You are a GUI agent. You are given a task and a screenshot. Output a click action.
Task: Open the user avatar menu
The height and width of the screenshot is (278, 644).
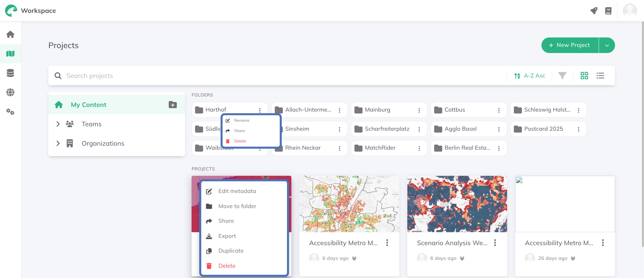(630, 11)
